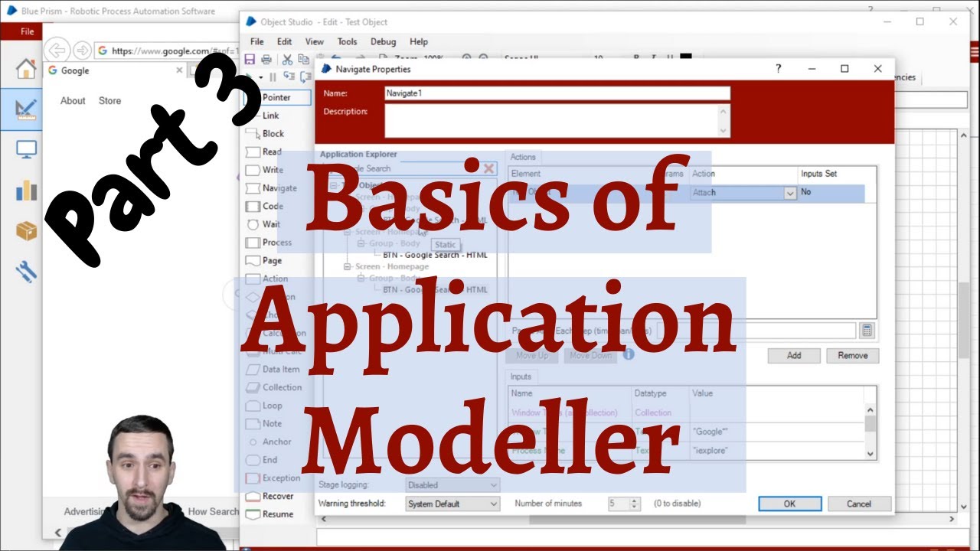
Task: Click the help question mark in Navigate Properties
Action: pos(779,68)
